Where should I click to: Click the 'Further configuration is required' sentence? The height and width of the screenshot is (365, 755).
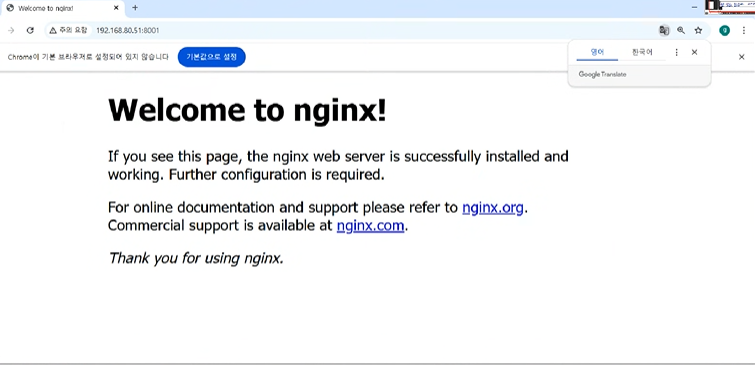point(277,175)
